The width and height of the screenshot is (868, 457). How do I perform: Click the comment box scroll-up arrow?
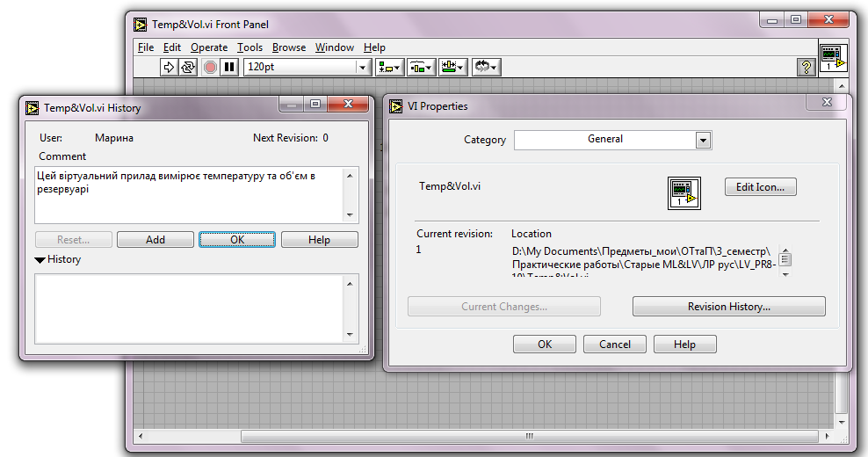(x=350, y=176)
